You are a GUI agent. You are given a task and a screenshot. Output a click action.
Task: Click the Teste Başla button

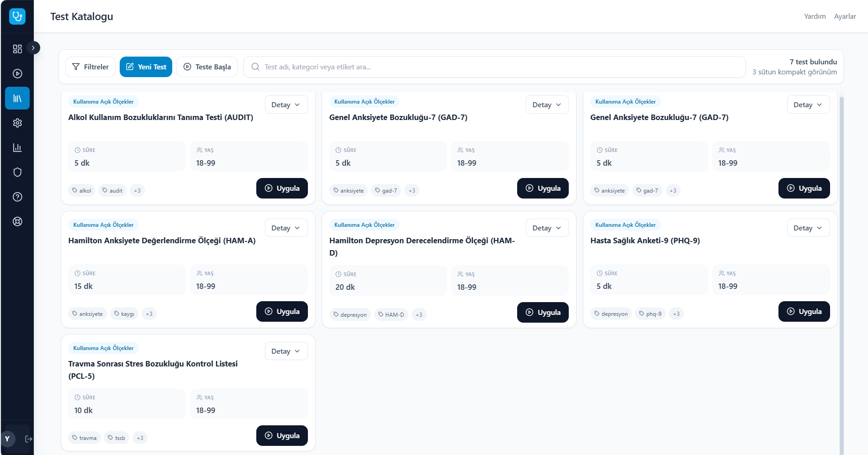click(x=207, y=67)
